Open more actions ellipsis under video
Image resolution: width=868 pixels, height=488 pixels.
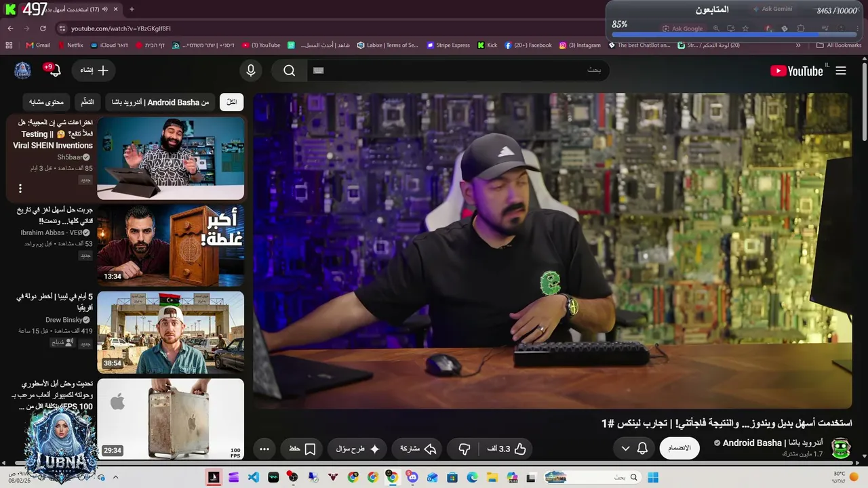click(264, 449)
